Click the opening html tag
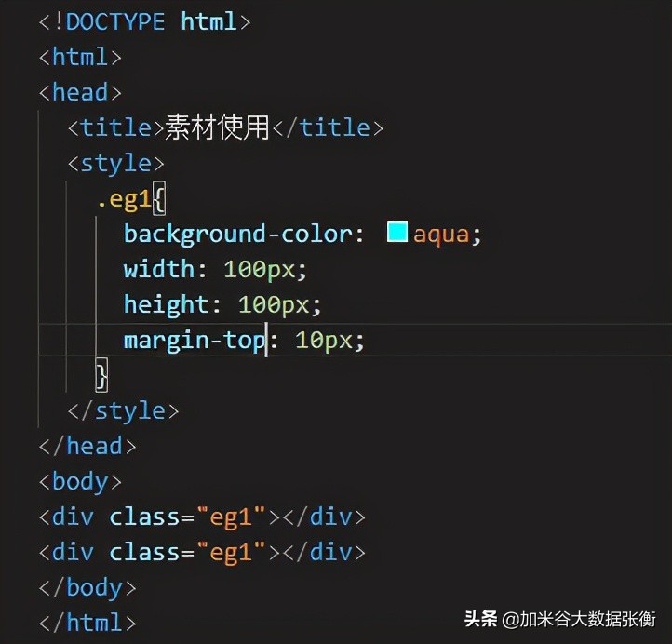The image size is (672, 644). click(80, 57)
